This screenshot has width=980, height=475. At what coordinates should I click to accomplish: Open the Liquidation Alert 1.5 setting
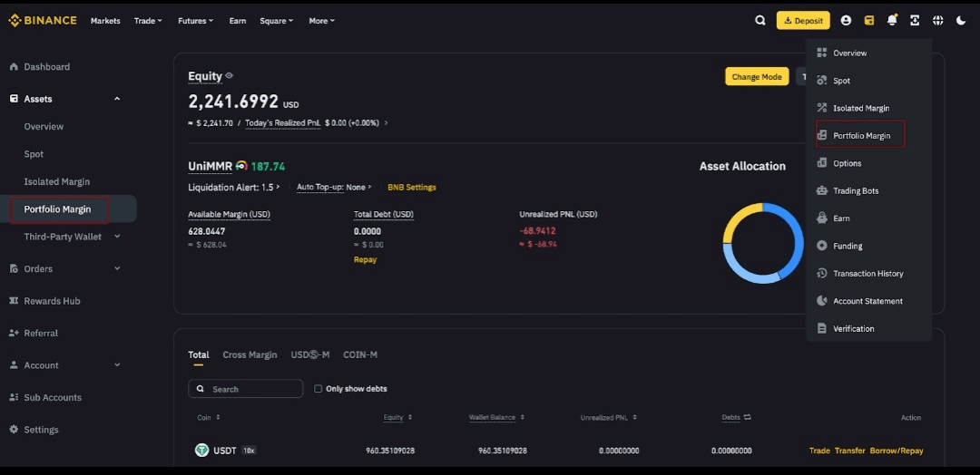point(234,188)
